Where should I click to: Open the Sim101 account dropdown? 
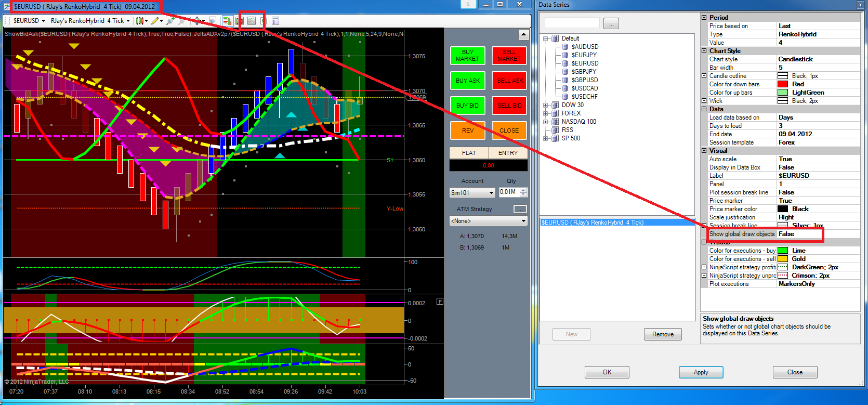click(x=472, y=193)
